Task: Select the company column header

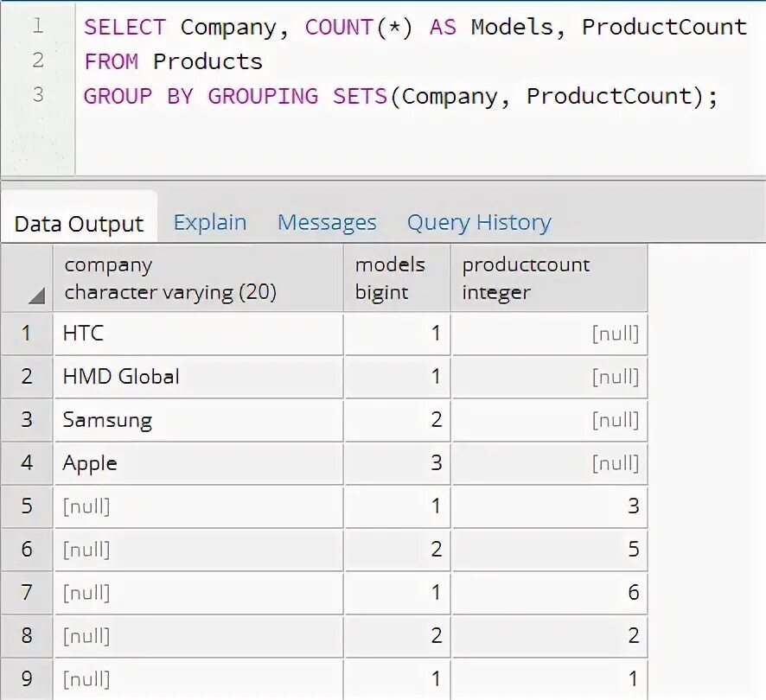Action: click(198, 278)
